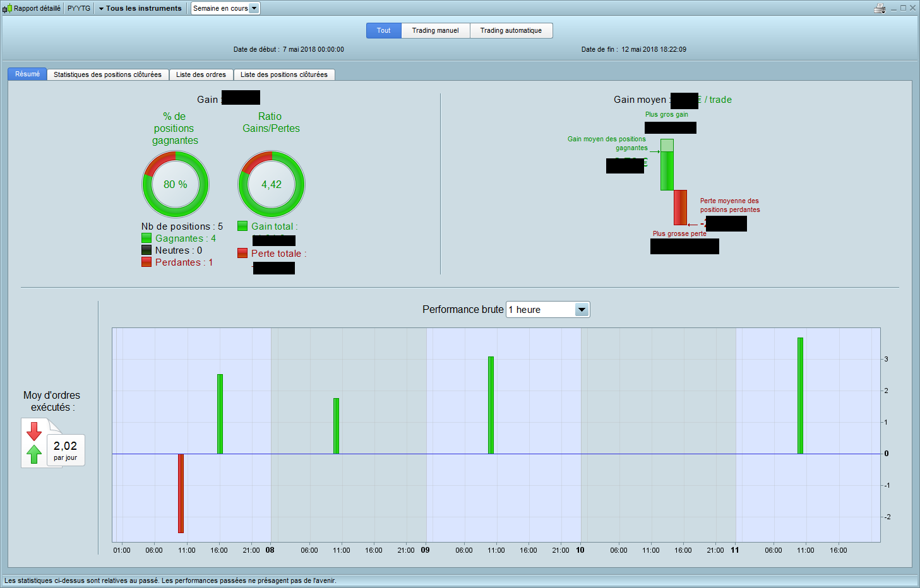The image size is (920, 588).
Task: Switch to the Résumé tab
Action: pos(27,74)
